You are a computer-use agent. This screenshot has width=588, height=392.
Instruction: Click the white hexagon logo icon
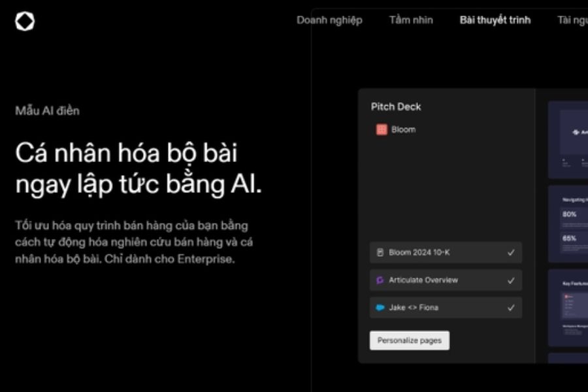(25, 22)
